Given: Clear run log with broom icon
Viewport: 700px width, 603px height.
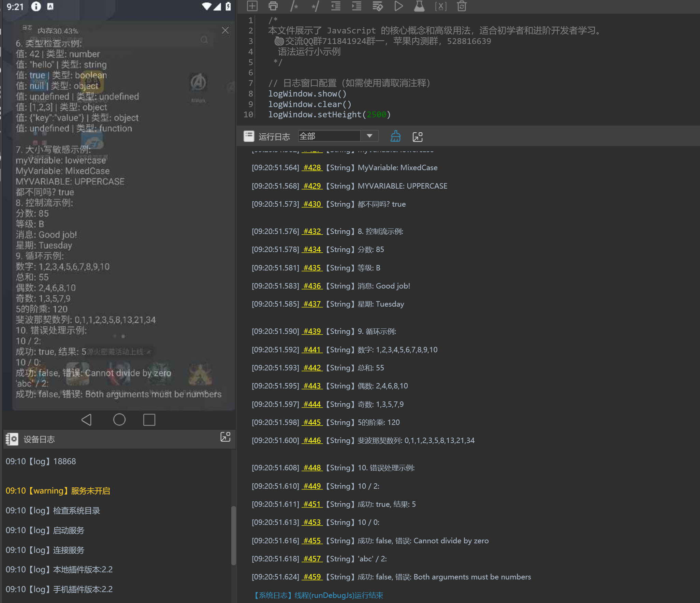Looking at the screenshot, I should [395, 136].
